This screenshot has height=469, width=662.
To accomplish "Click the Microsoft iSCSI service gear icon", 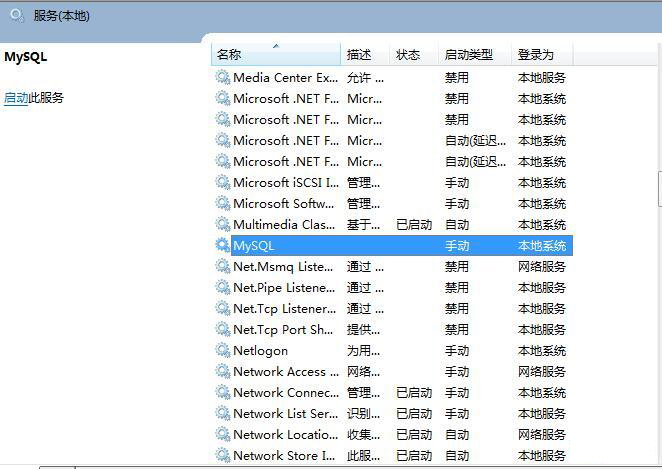I will (222, 182).
